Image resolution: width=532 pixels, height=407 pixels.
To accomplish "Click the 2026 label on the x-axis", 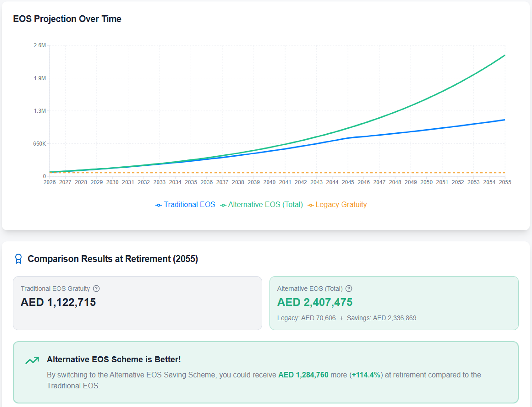I will click(49, 182).
